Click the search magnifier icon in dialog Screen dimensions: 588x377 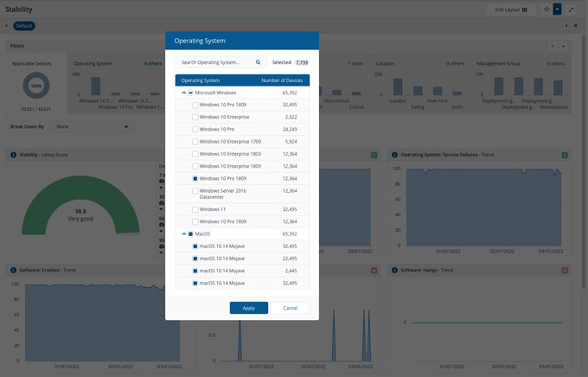[258, 62]
